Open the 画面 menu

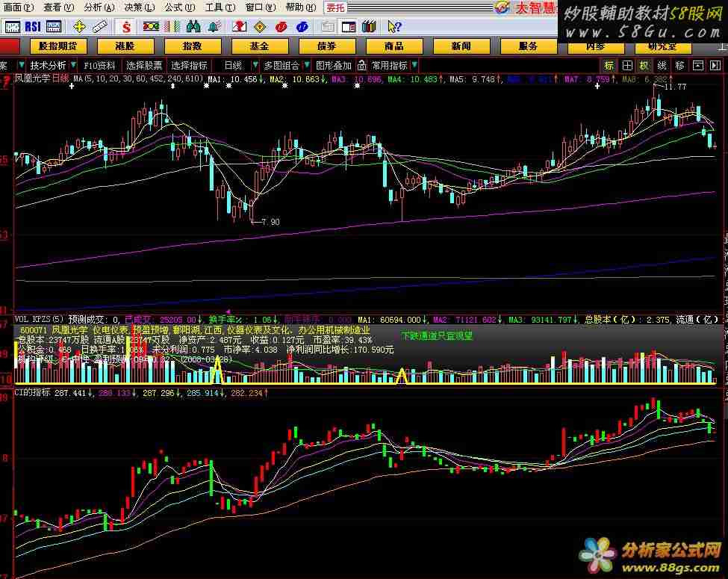click(18, 7)
